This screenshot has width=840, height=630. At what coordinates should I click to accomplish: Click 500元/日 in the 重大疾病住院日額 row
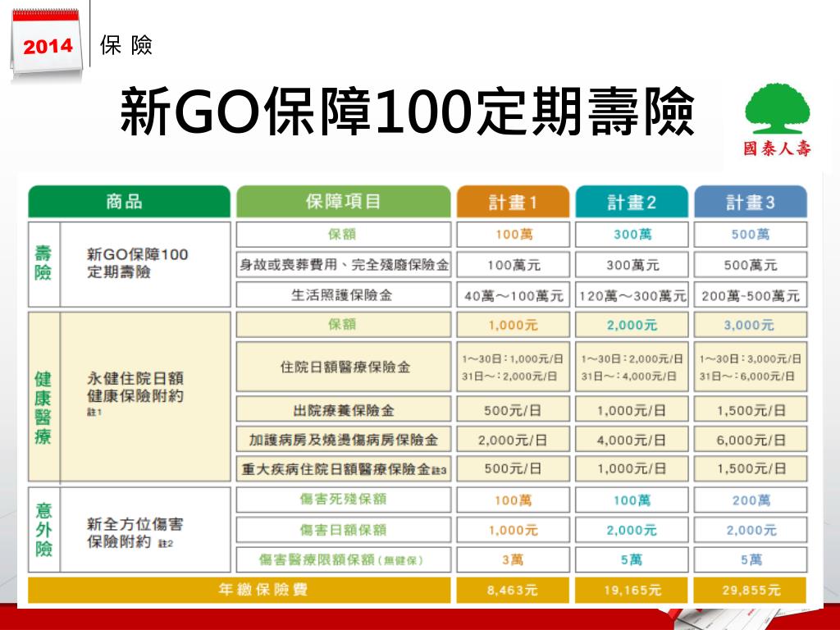(x=513, y=468)
